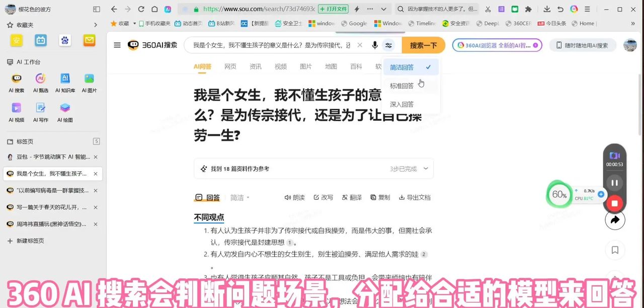Pause the screen recording
Image resolution: width=644 pixels, height=308 pixels.
pos(614,183)
